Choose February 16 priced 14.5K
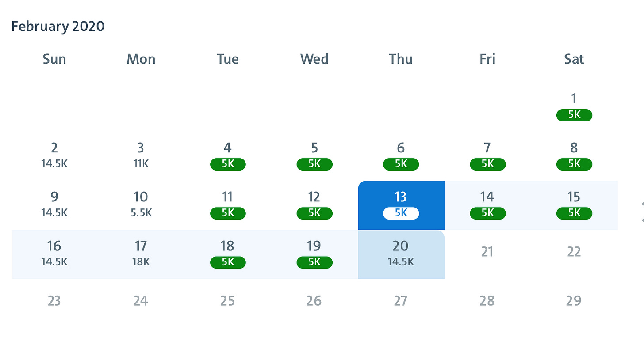The image size is (644, 341). 54,254
